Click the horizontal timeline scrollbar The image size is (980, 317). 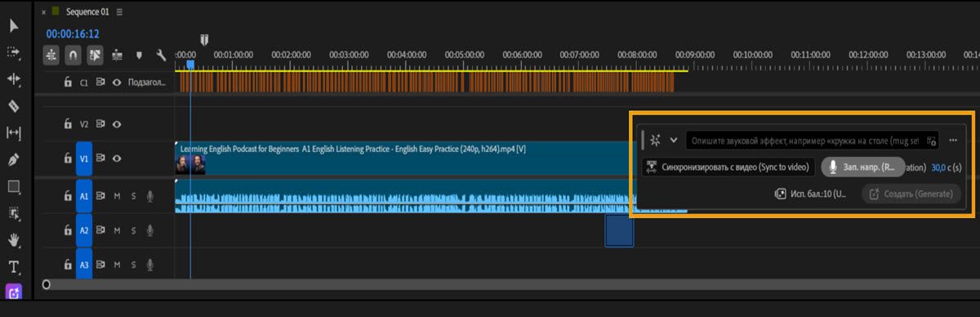[512, 284]
